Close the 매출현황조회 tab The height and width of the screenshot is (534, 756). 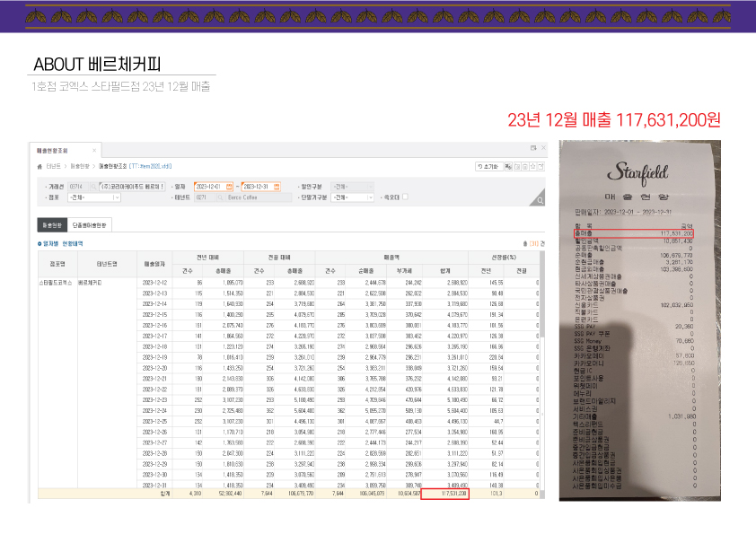(93, 149)
